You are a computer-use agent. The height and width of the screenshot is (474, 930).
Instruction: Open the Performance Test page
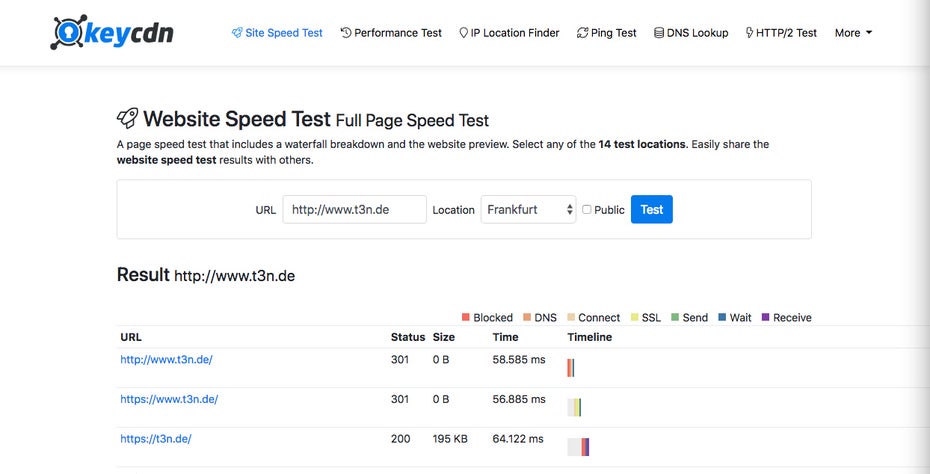point(391,33)
